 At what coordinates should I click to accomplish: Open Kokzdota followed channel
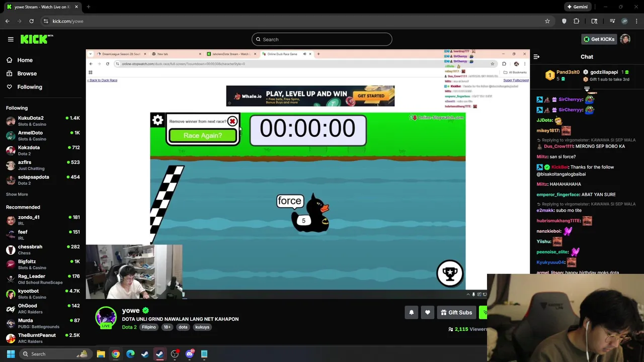[x=43, y=150]
